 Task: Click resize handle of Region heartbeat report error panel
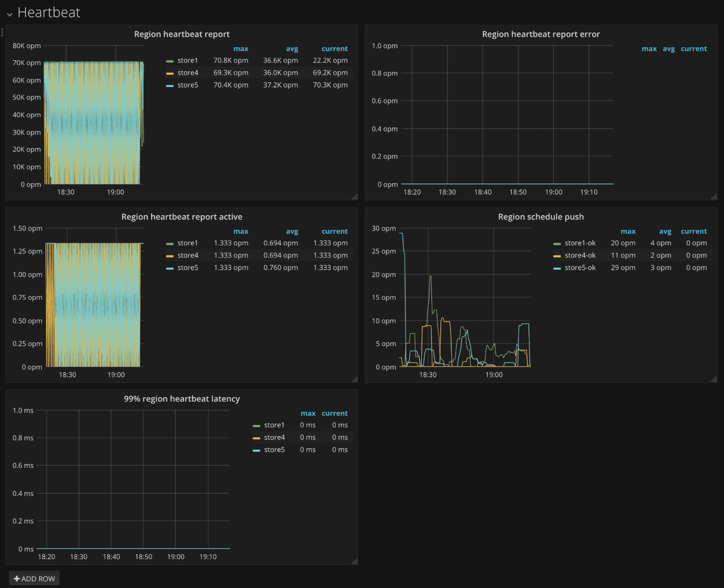(x=714, y=196)
